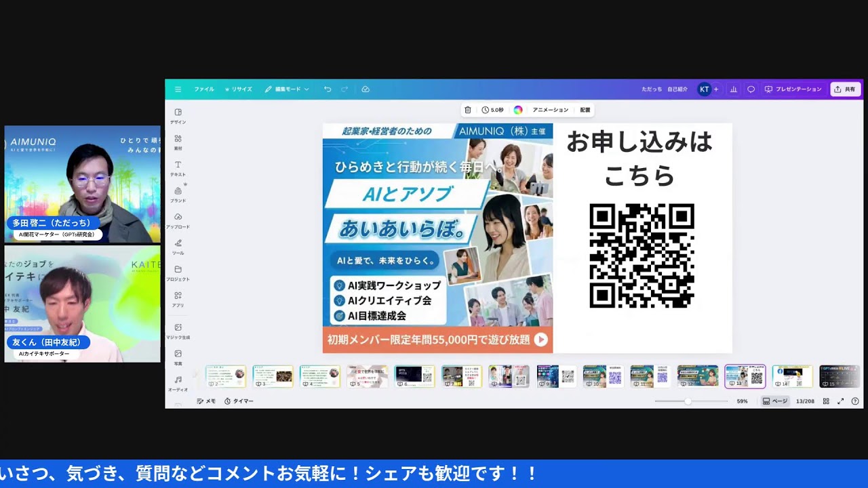Select page 14 thumbnail

click(x=792, y=376)
